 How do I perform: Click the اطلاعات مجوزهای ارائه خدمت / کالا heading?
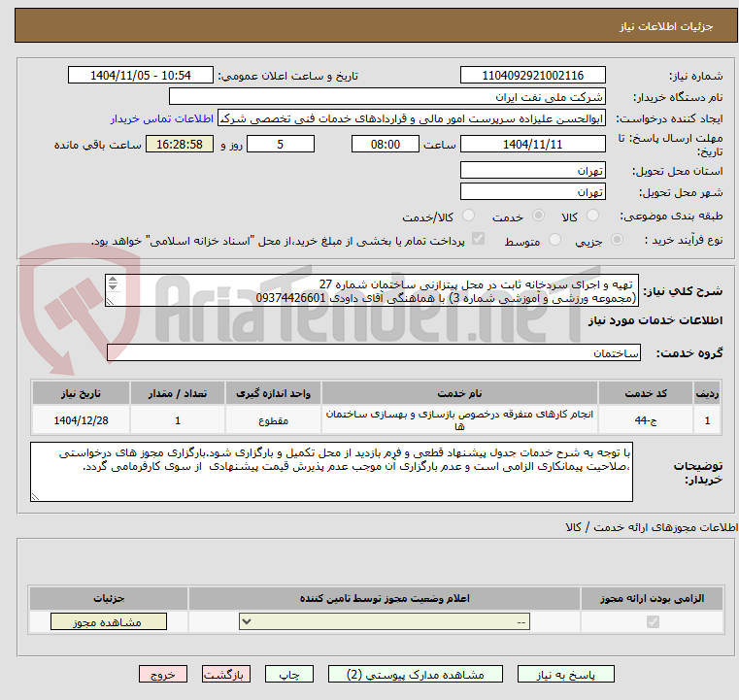tap(652, 527)
